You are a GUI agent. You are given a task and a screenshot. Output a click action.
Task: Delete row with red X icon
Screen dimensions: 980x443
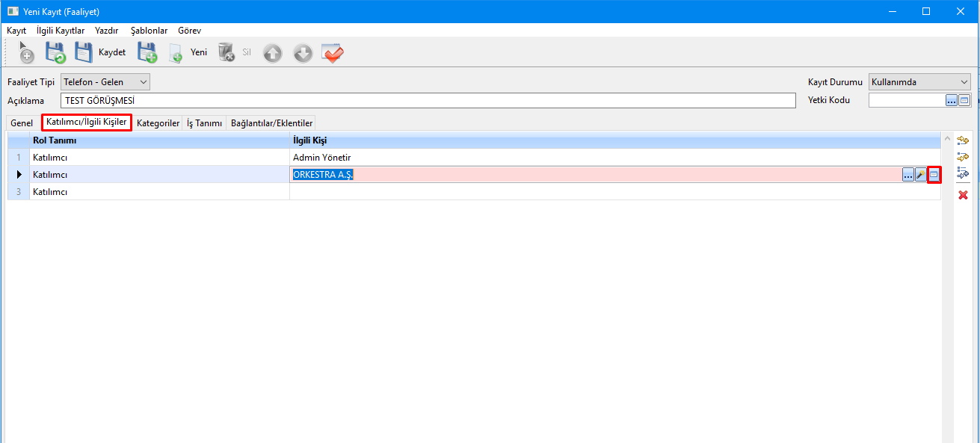click(x=963, y=195)
